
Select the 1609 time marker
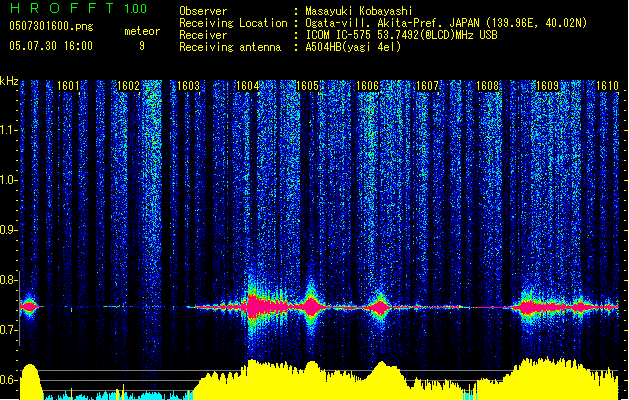(x=548, y=87)
